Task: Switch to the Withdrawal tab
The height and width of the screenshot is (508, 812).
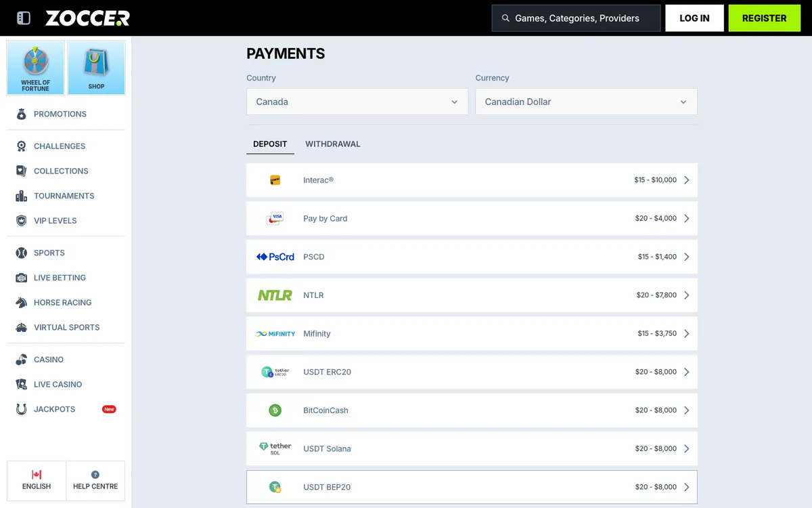Action: point(333,144)
